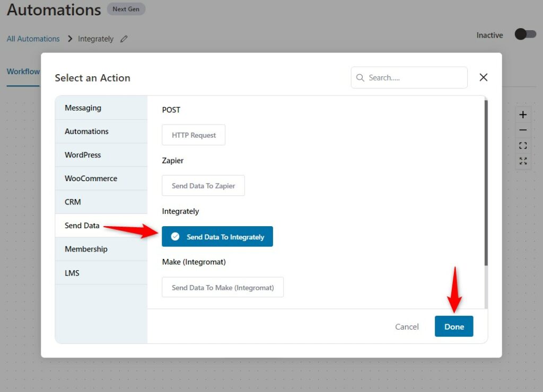Click the Integrately breadcrumb title
This screenshot has width=543, height=392.
tap(95, 39)
